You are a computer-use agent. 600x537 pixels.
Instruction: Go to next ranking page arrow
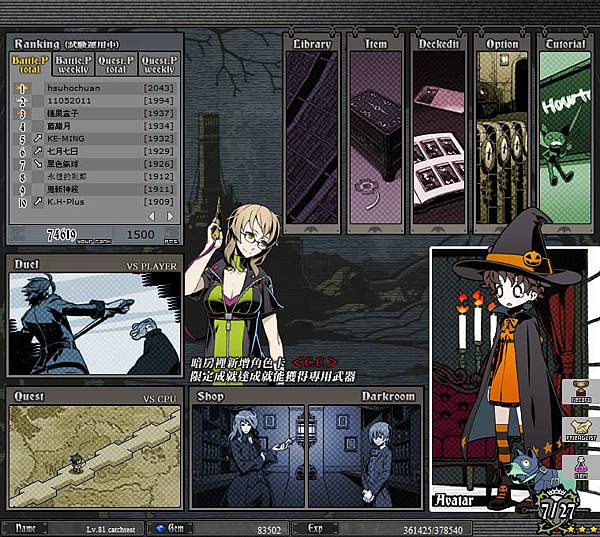(x=170, y=216)
